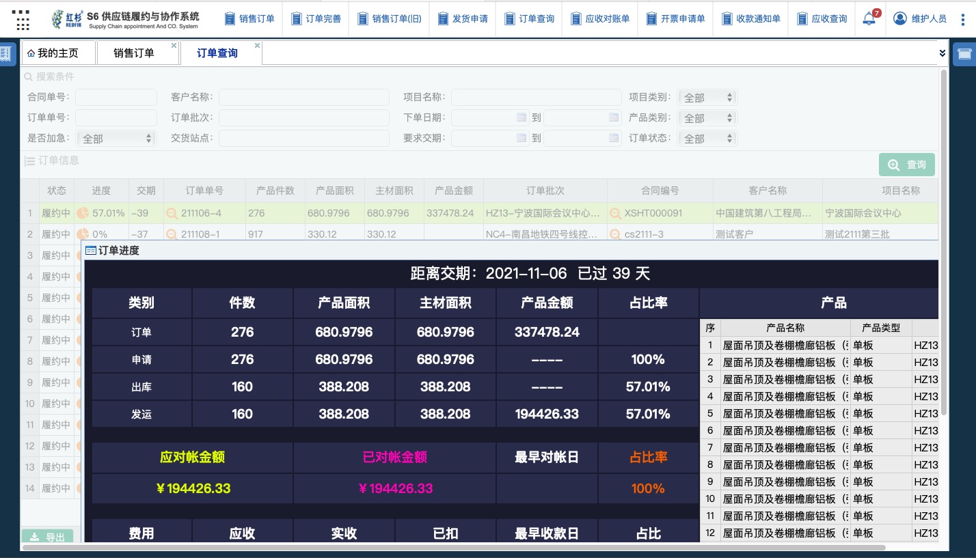Open calendar picker for 下单日期 start
This screenshot has height=560, width=976.
point(521,117)
